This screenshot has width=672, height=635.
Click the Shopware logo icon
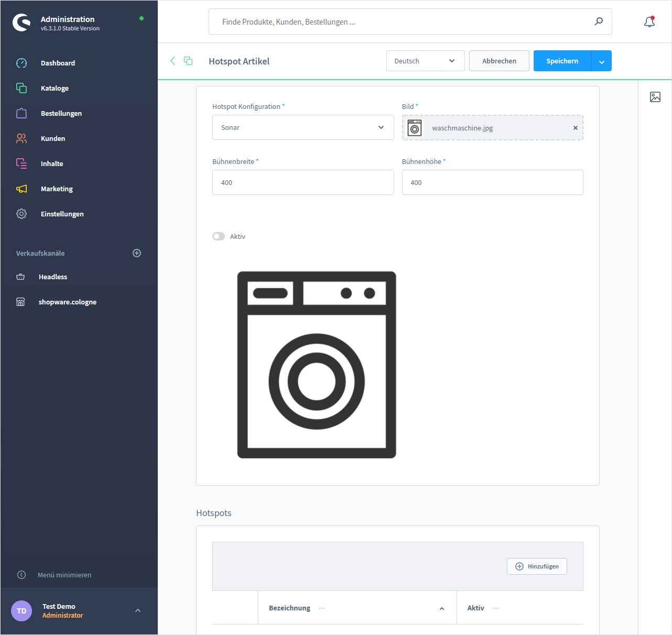[21, 23]
